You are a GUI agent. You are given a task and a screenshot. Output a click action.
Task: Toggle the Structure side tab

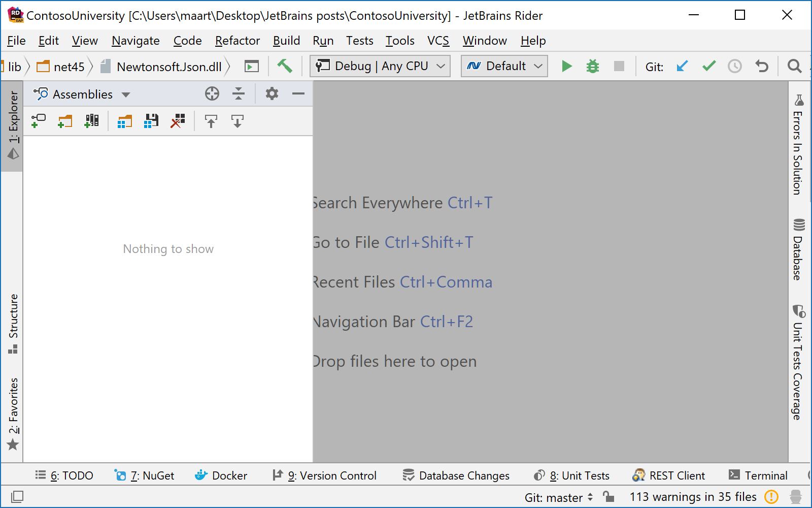click(x=13, y=324)
